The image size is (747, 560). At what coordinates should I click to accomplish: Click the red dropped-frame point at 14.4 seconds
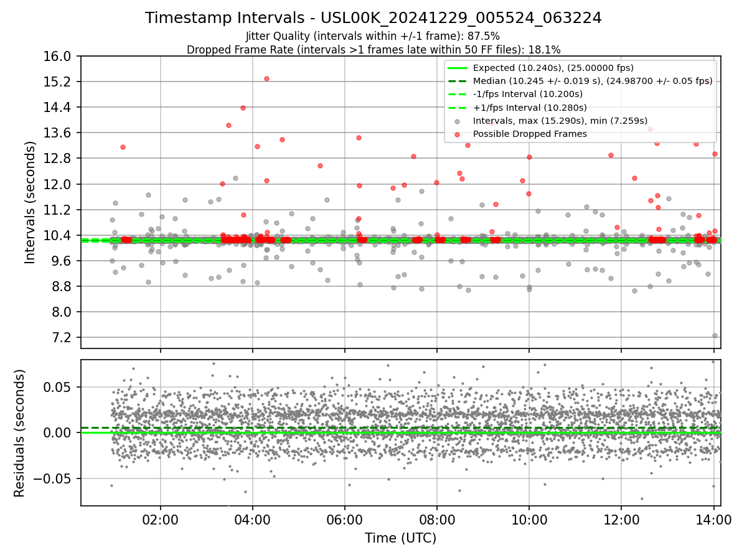(x=243, y=108)
